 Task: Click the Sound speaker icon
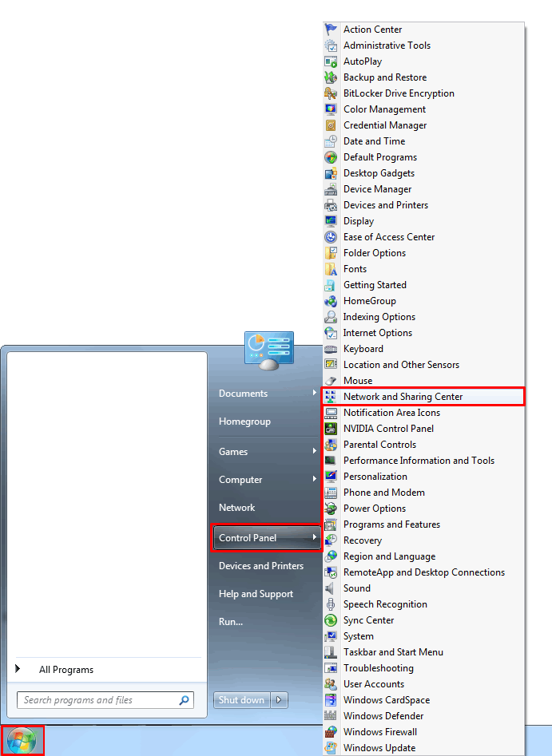pyautogui.click(x=330, y=588)
